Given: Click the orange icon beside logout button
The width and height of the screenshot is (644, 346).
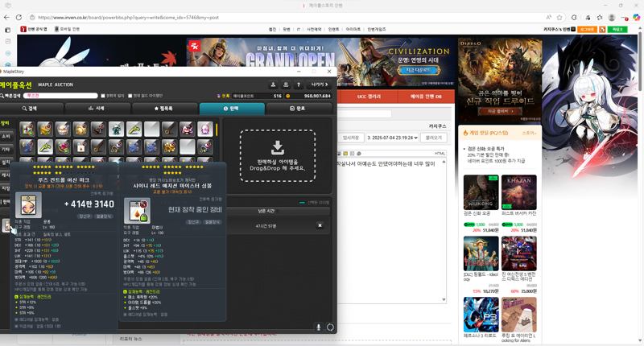Looking at the screenshot, I should click(x=602, y=30).
